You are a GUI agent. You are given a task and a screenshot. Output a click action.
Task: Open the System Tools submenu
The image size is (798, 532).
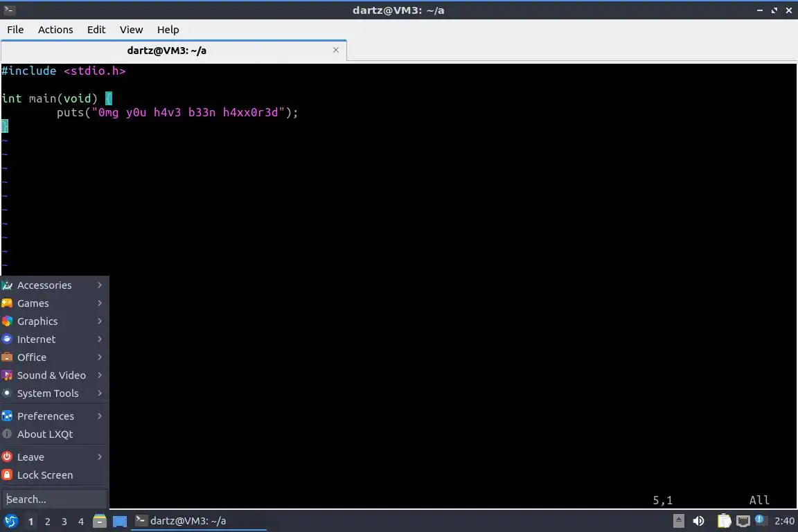pyautogui.click(x=55, y=393)
